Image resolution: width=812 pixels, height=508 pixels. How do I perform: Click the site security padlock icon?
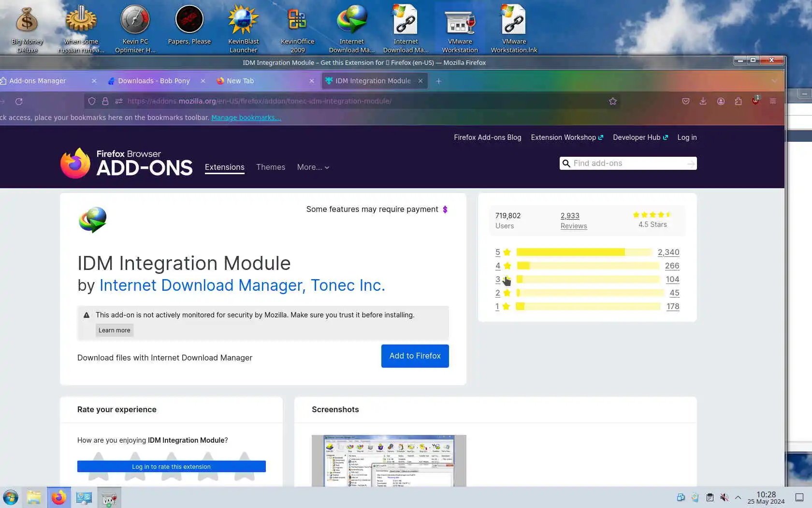[105, 101]
